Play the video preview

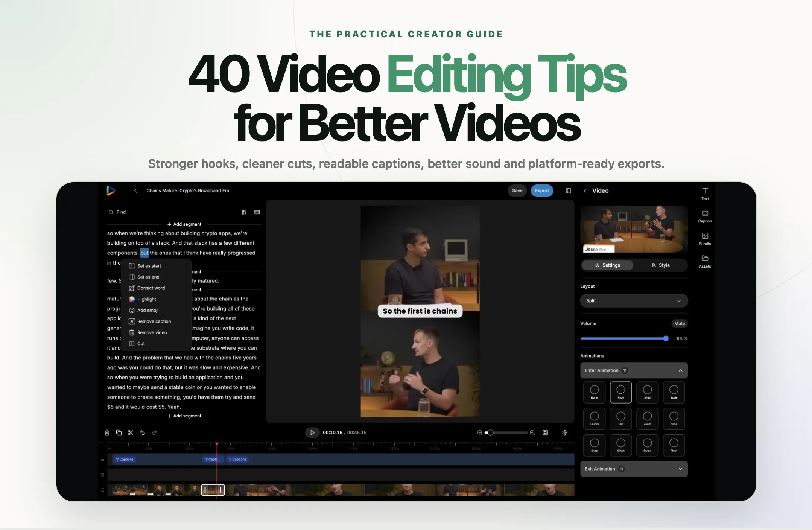(x=312, y=433)
